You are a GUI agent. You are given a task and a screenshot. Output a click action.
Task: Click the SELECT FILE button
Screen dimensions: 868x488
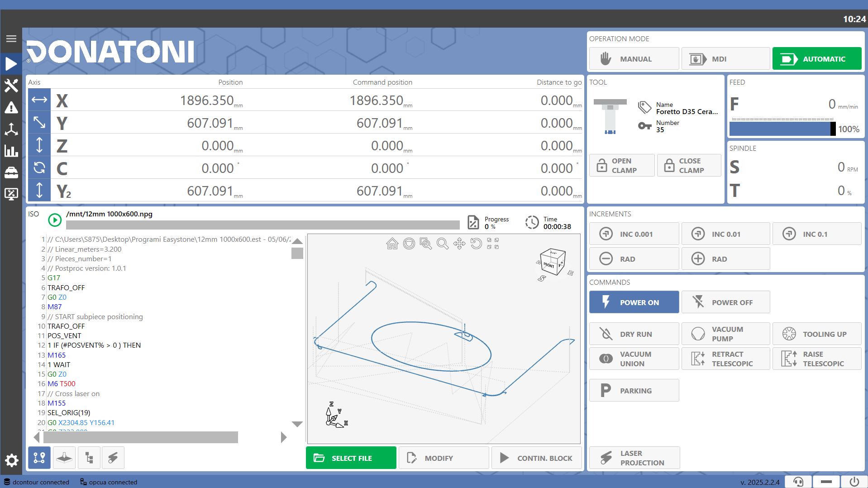351,458
